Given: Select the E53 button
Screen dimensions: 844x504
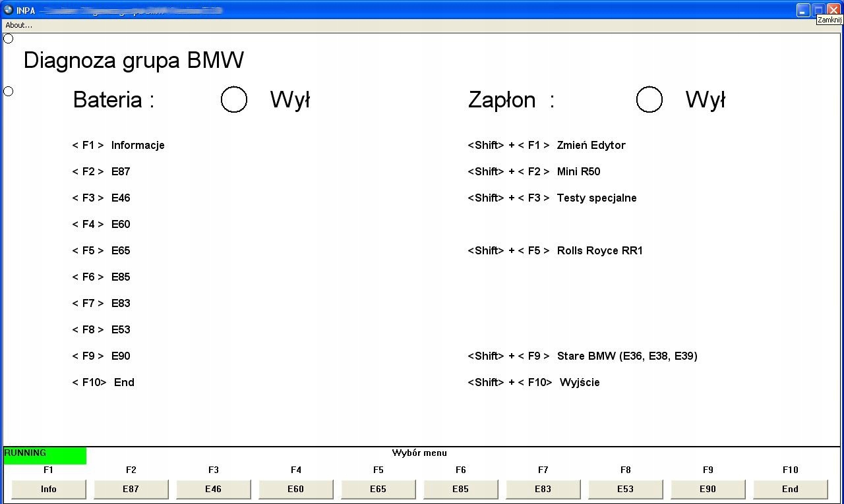Looking at the screenshot, I should coord(625,489).
